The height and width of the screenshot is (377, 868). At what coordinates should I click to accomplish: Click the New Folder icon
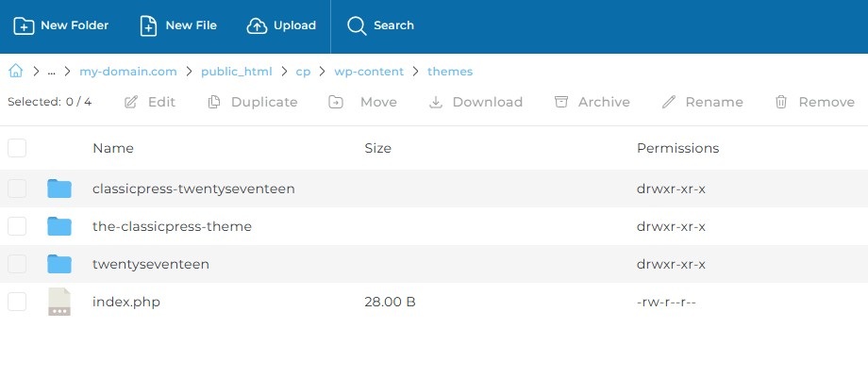(24, 25)
